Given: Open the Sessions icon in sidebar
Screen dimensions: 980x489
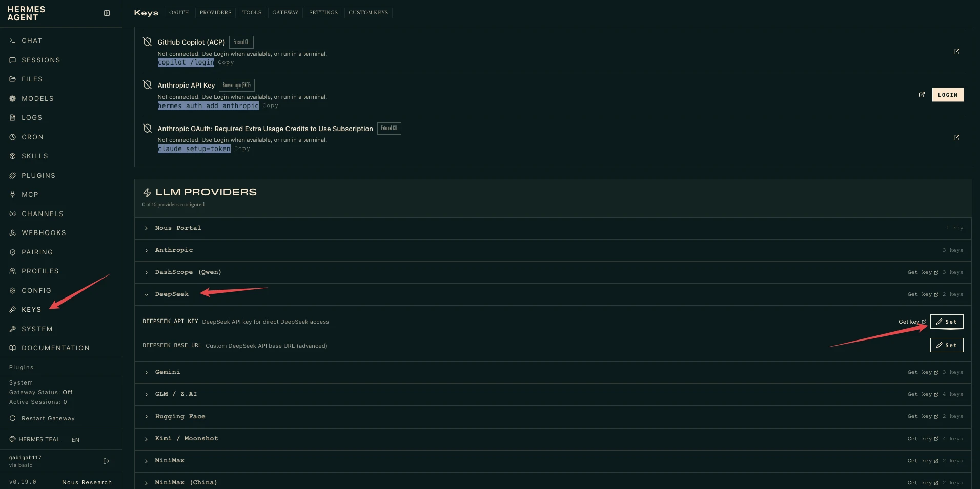Looking at the screenshot, I should coord(12,60).
